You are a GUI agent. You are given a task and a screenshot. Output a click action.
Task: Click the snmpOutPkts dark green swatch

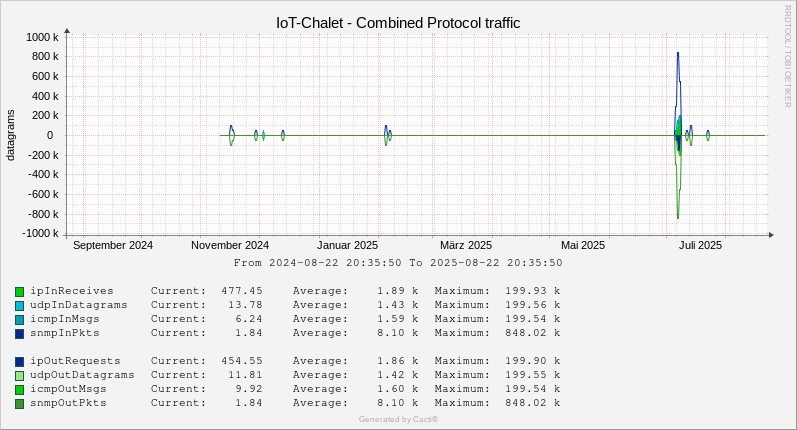pos(19,404)
